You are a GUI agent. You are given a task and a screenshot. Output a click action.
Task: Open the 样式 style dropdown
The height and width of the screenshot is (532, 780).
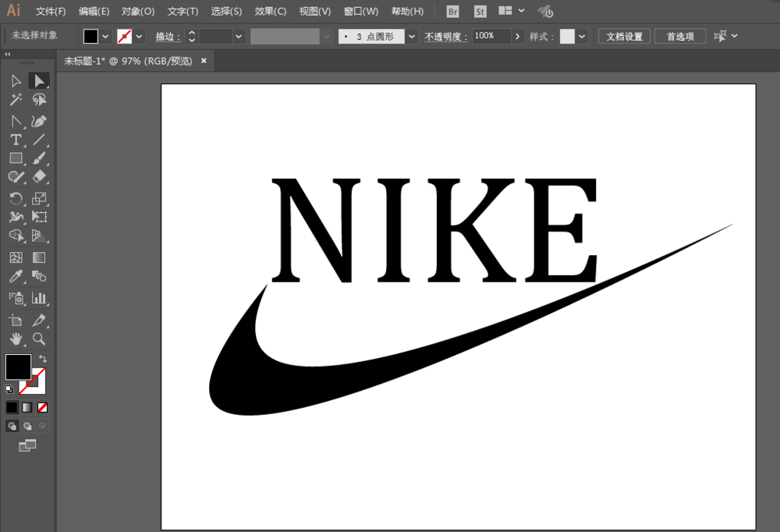pos(582,37)
